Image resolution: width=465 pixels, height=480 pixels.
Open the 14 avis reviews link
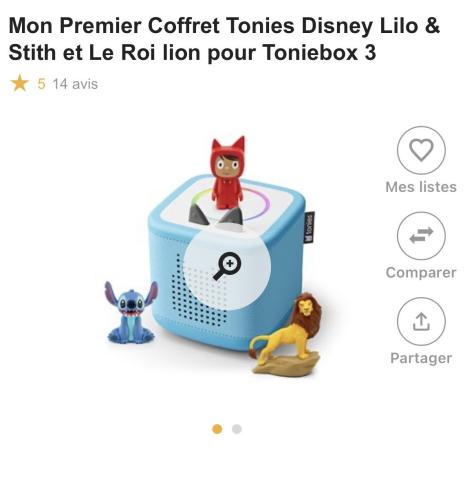click(x=75, y=84)
